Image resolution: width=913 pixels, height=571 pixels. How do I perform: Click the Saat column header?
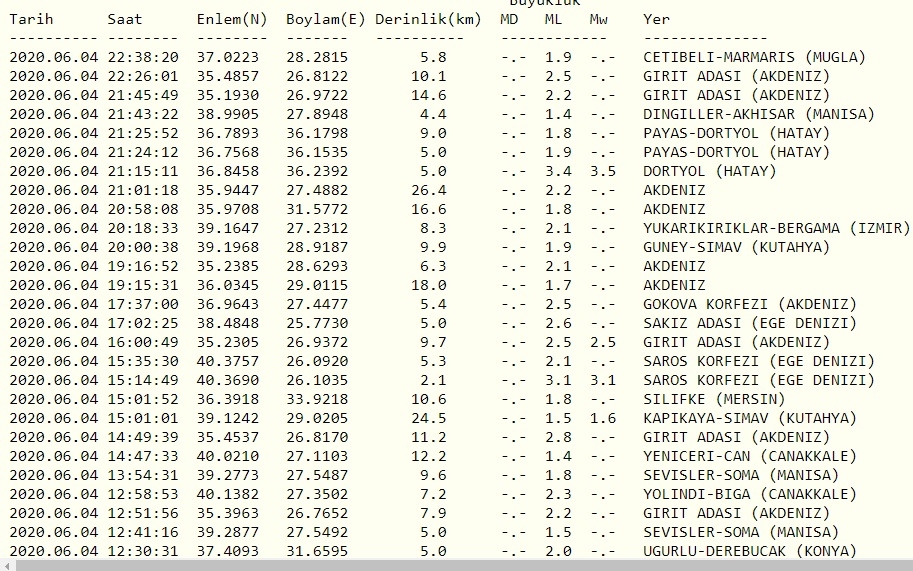[x=125, y=19]
